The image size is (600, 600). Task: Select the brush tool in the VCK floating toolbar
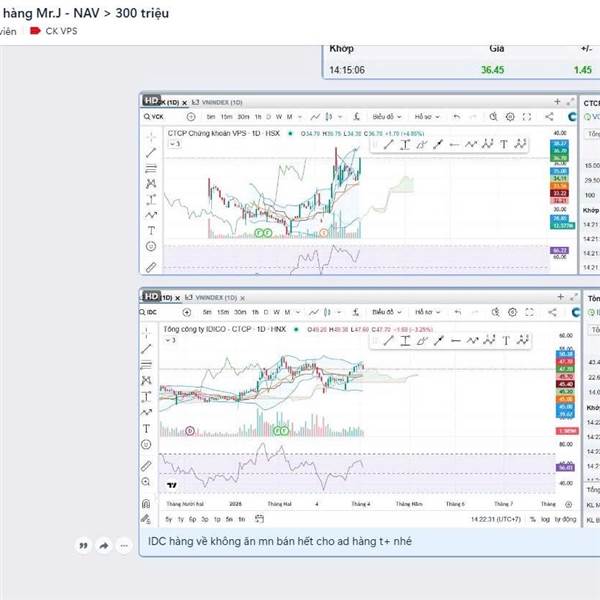click(421, 144)
